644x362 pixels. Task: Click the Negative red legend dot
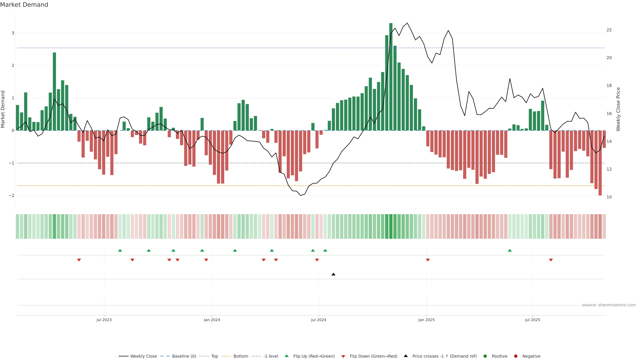pos(516,356)
